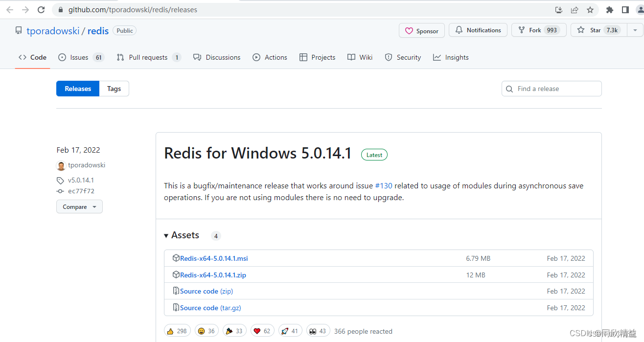
Task: Open the v5.0.14.1 tag link
Action: (x=81, y=180)
